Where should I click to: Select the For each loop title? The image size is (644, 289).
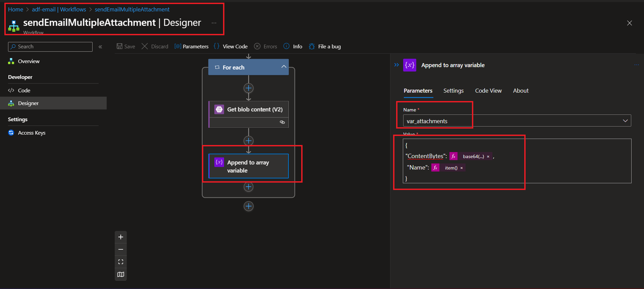click(x=233, y=67)
